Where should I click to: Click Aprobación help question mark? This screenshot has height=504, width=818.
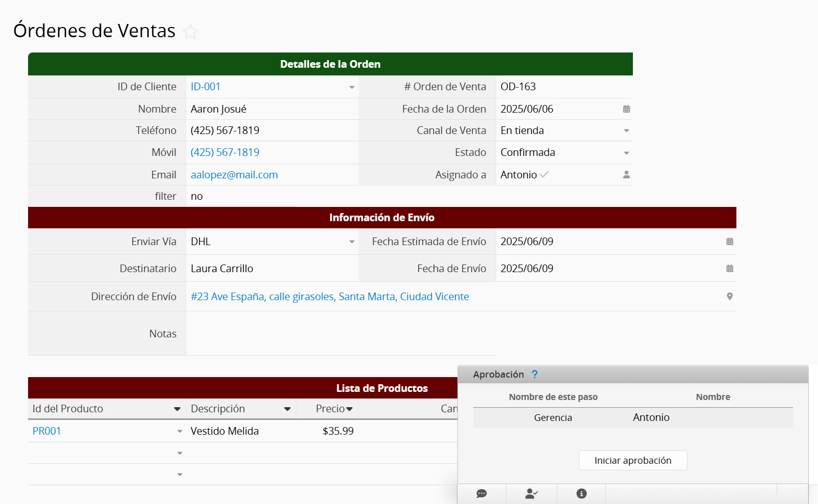click(x=534, y=375)
